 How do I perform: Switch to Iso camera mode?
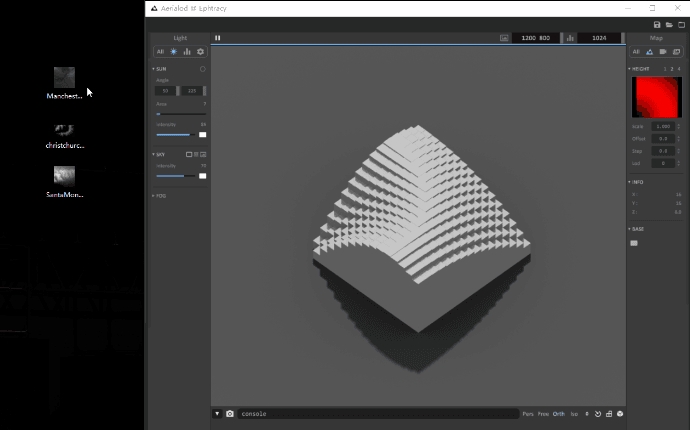(x=574, y=413)
